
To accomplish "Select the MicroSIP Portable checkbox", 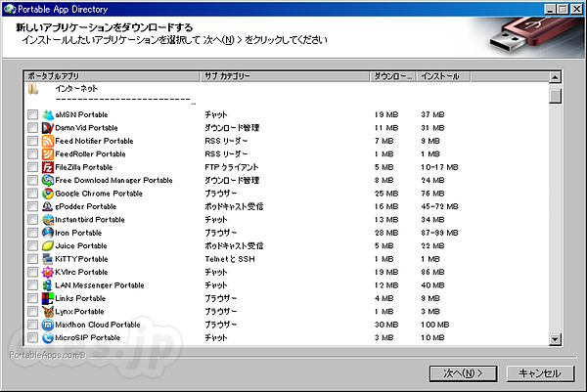I will click(33, 337).
